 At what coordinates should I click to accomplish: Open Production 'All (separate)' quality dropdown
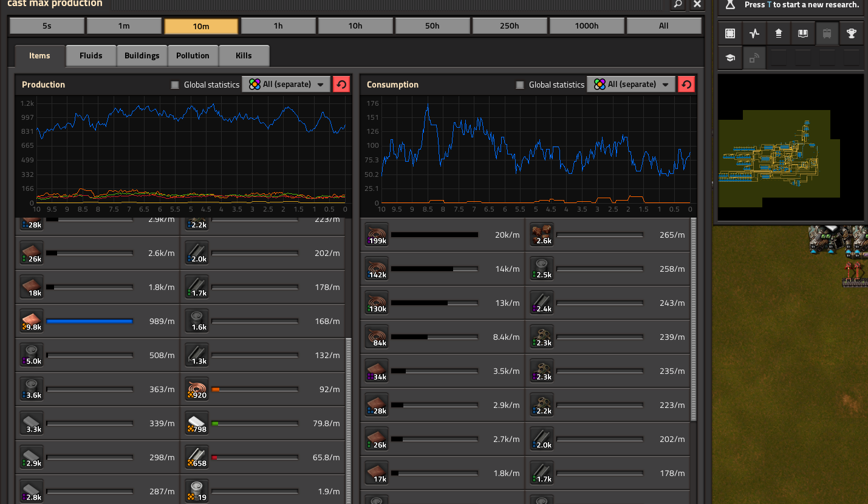point(286,85)
